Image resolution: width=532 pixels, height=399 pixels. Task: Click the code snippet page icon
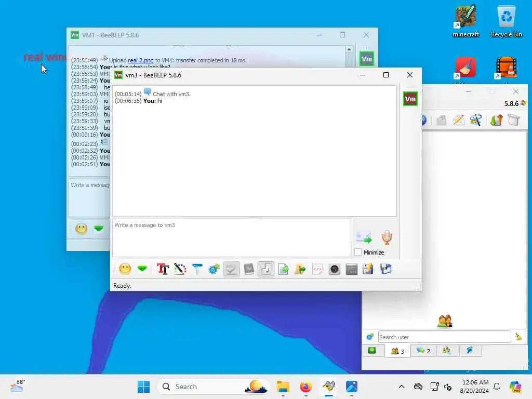pyautogui.click(x=317, y=270)
